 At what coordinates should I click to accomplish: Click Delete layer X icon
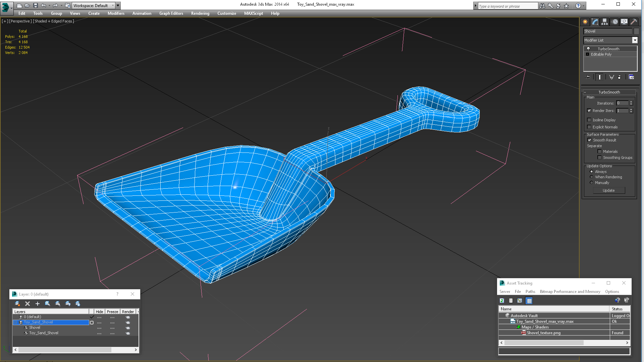tap(28, 304)
